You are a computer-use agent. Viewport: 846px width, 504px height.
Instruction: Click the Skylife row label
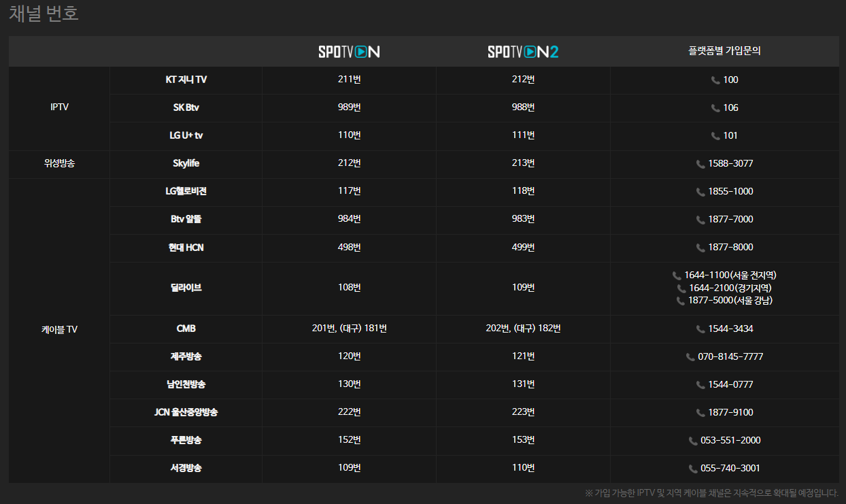pyautogui.click(x=186, y=163)
